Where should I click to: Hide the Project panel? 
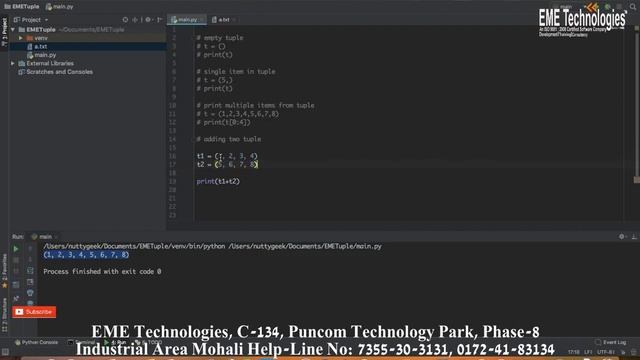[160, 20]
